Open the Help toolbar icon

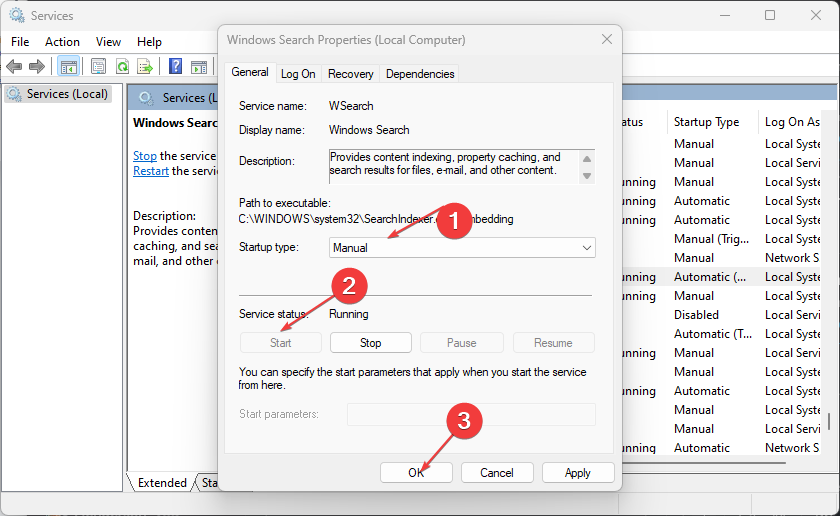(175, 66)
